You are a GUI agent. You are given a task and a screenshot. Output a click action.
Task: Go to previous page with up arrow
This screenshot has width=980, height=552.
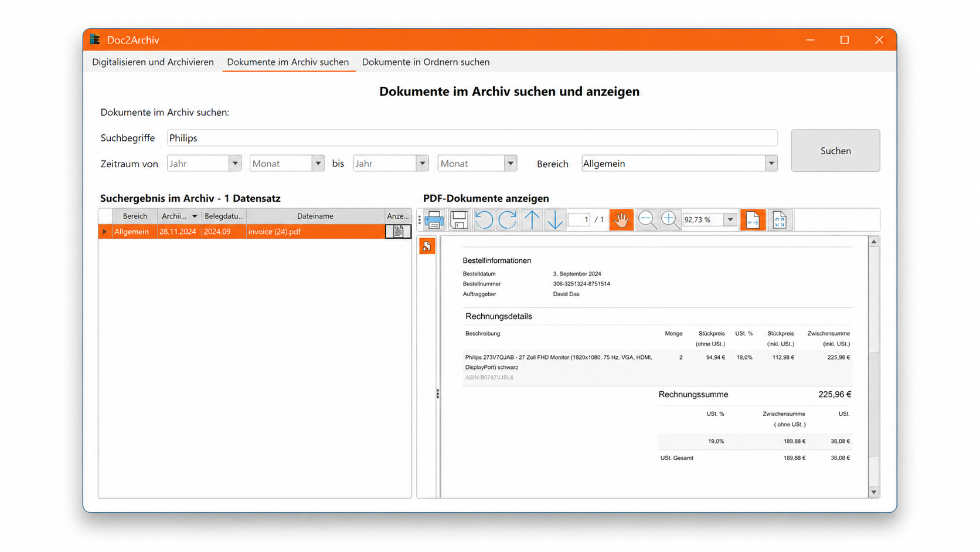pos(532,220)
